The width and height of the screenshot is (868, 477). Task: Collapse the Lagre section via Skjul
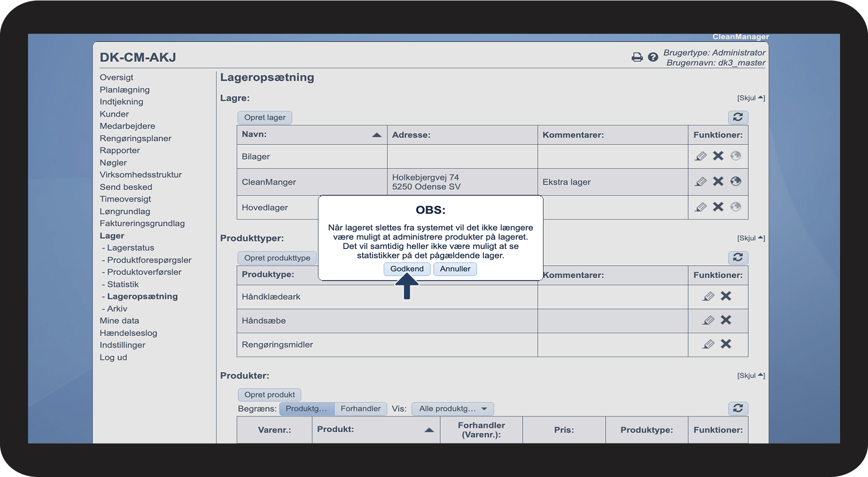pos(751,98)
